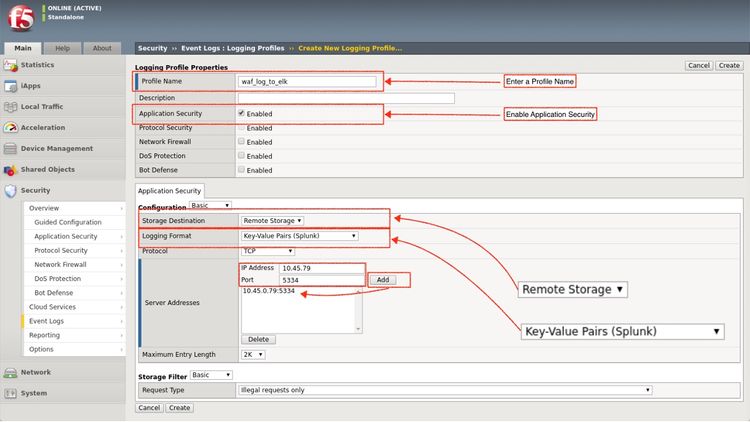
Task: Open the Device Management icon
Action: [x=11, y=149]
